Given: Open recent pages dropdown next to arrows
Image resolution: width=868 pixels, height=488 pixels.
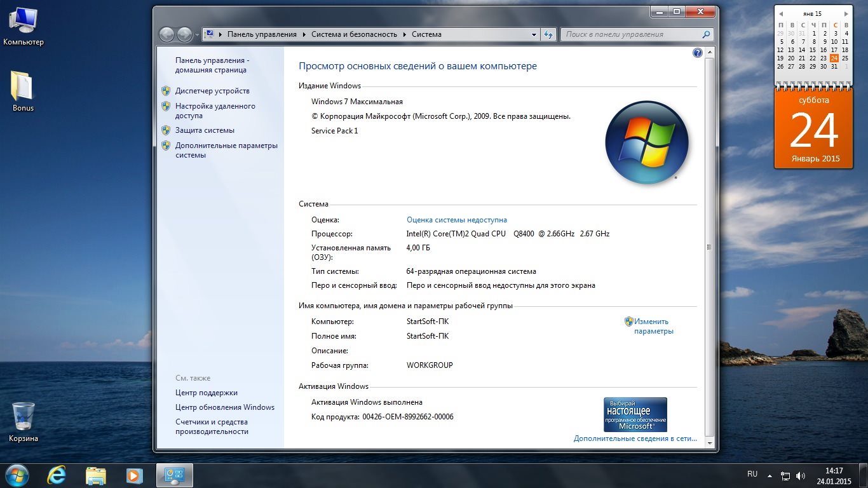Looking at the screenshot, I should click(197, 35).
